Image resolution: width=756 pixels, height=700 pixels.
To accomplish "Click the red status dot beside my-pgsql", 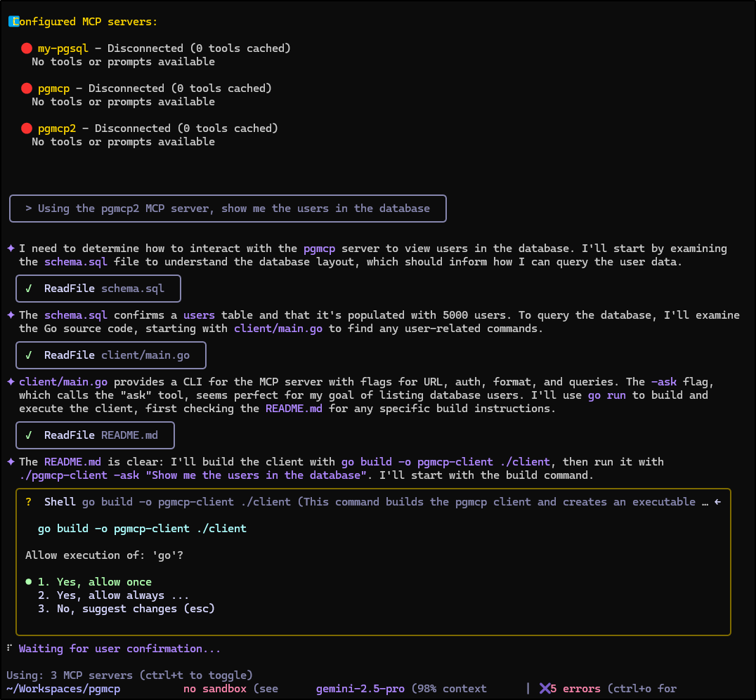I will pyautogui.click(x=27, y=48).
